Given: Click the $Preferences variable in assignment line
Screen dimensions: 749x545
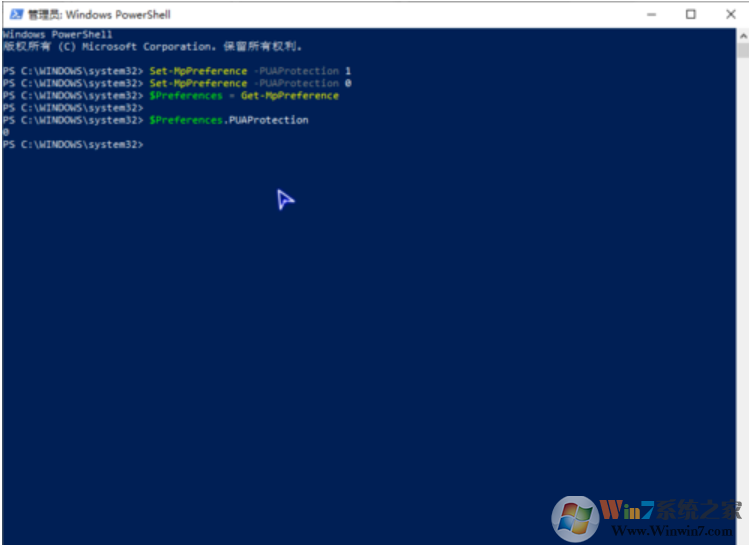Looking at the screenshot, I should pos(186,96).
